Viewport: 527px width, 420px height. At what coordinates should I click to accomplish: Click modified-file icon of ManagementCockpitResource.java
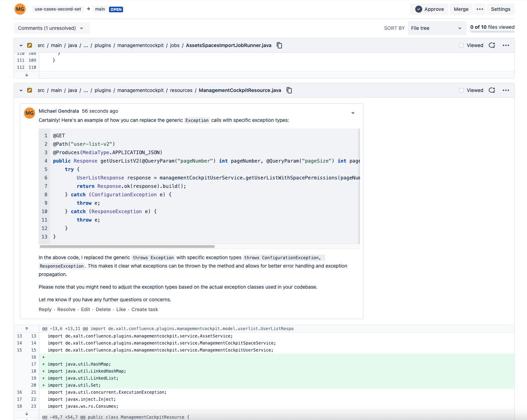(x=30, y=90)
